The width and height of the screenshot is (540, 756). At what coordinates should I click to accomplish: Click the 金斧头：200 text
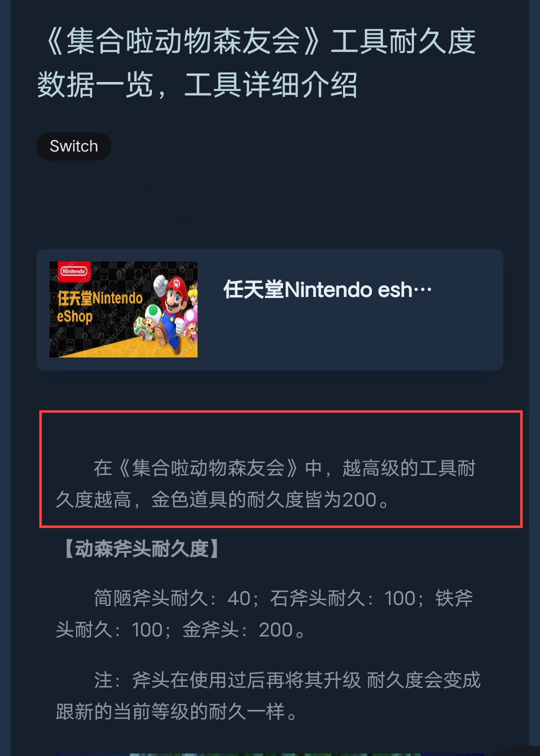pyautogui.click(x=237, y=630)
